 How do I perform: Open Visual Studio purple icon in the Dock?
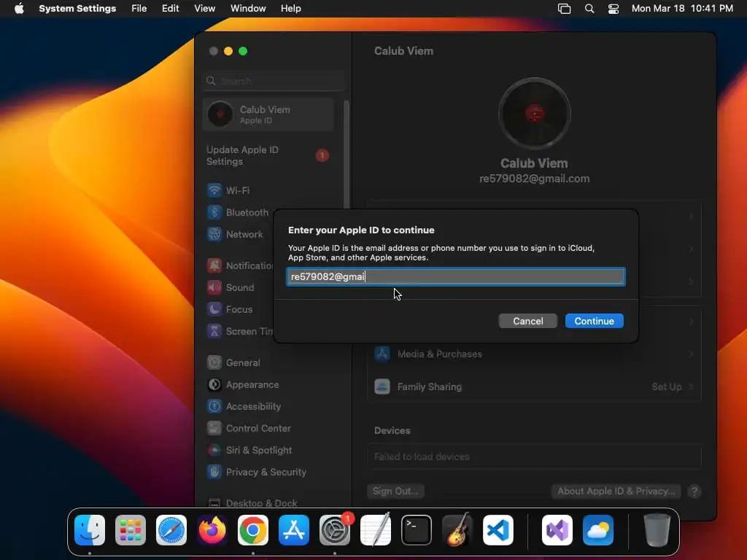[x=557, y=530]
